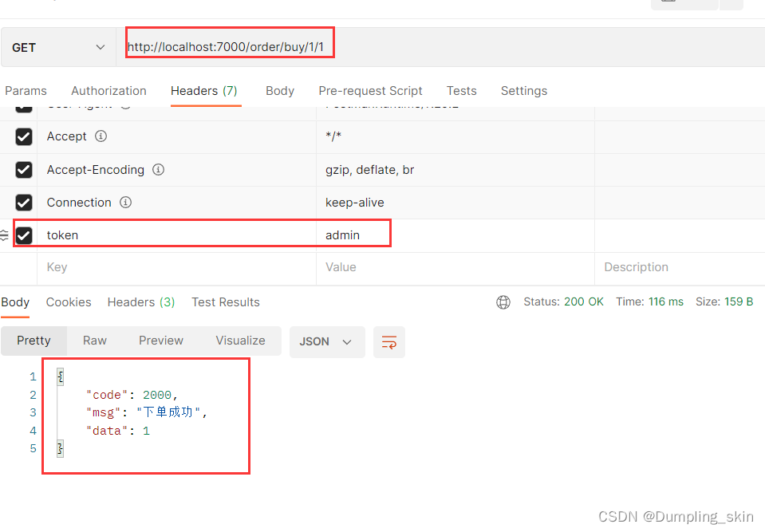This screenshot has height=532, width=765.
Task: Click the Visualize view option
Action: pyautogui.click(x=240, y=341)
